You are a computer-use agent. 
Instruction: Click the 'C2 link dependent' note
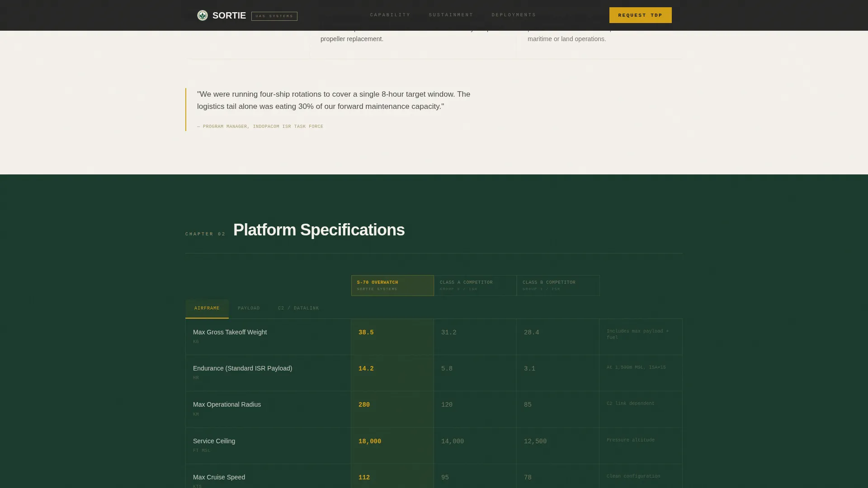tap(630, 404)
